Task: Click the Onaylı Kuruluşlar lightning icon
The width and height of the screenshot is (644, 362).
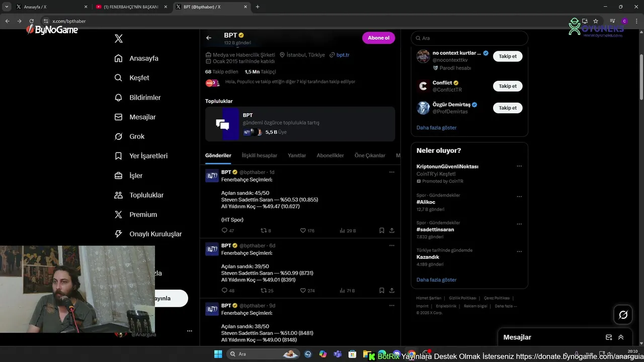Action: [x=119, y=234]
